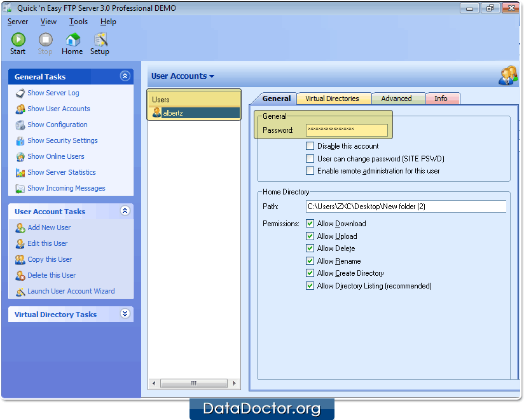Image resolution: width=524 pixels, height=420 pixels.
Task: Click the Show Security Settings link
Action: (x=62, y=140)
